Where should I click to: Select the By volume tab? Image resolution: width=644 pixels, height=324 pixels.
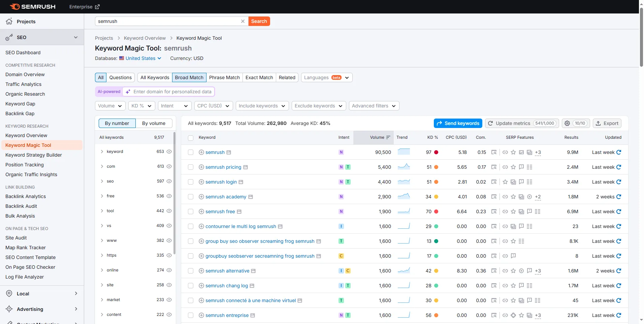coord(154,123)
